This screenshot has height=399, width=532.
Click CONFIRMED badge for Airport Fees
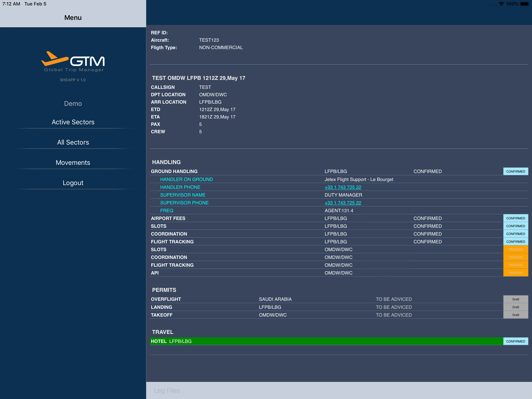click(x=516, y=218)
